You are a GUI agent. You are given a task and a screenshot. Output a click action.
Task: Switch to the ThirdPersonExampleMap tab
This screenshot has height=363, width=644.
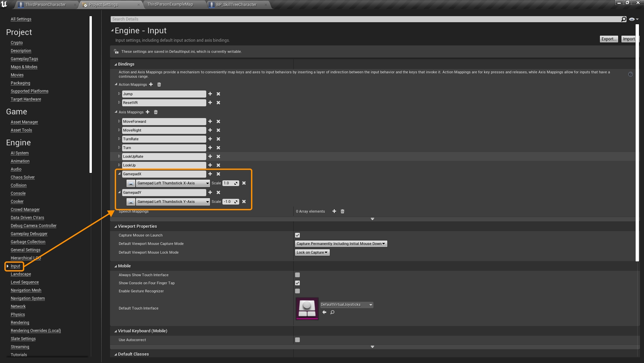[x=170, y=4]
